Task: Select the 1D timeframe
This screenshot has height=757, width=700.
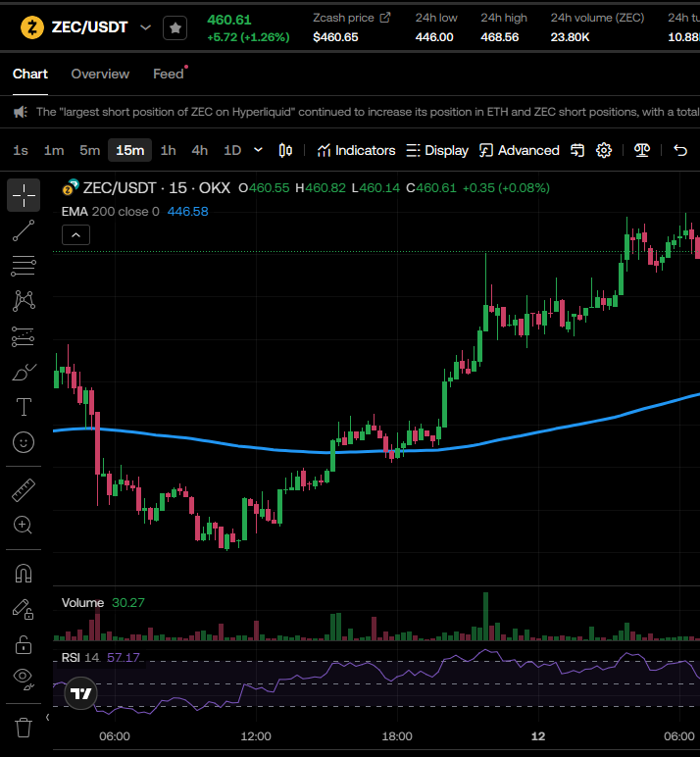Action: point(232,150)
